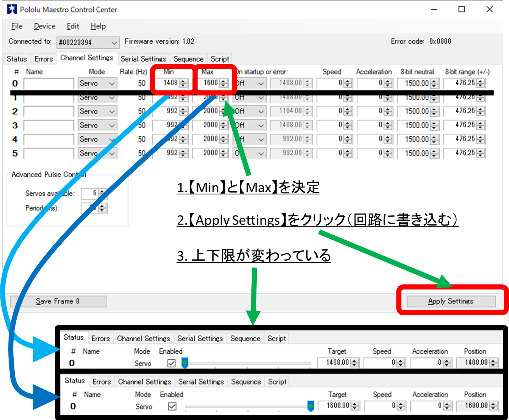509x420 pixels.
Task: Decrease channel 0 Min with down arrow
Action: tap(184, 86)
